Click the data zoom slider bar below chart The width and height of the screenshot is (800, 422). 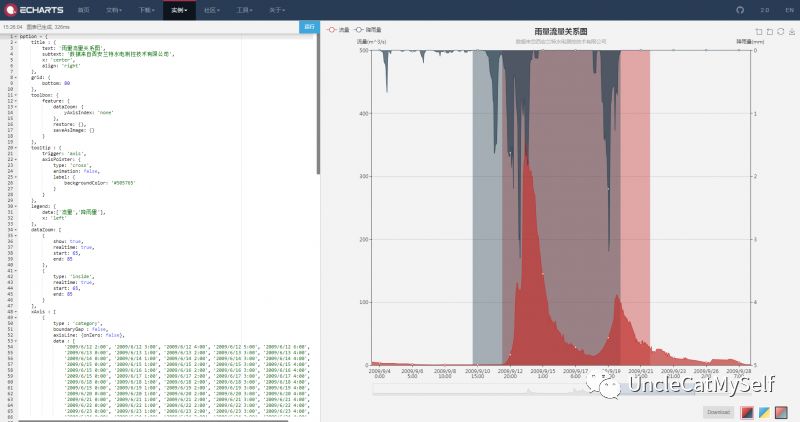click(x=561, y=390)
